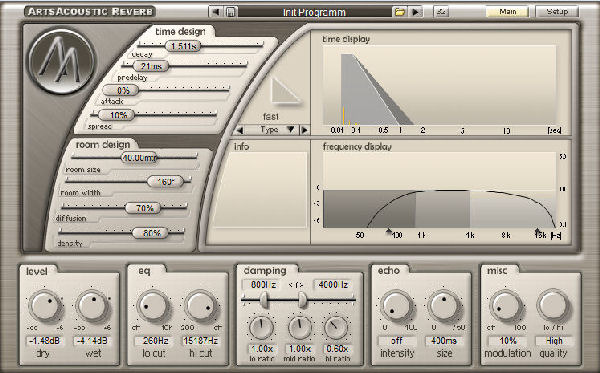The height and width of the screenshot is (373, 600).
Task: Click the low crossover damping slider handle
Action: pyautogui.click(x=264, y=300)
